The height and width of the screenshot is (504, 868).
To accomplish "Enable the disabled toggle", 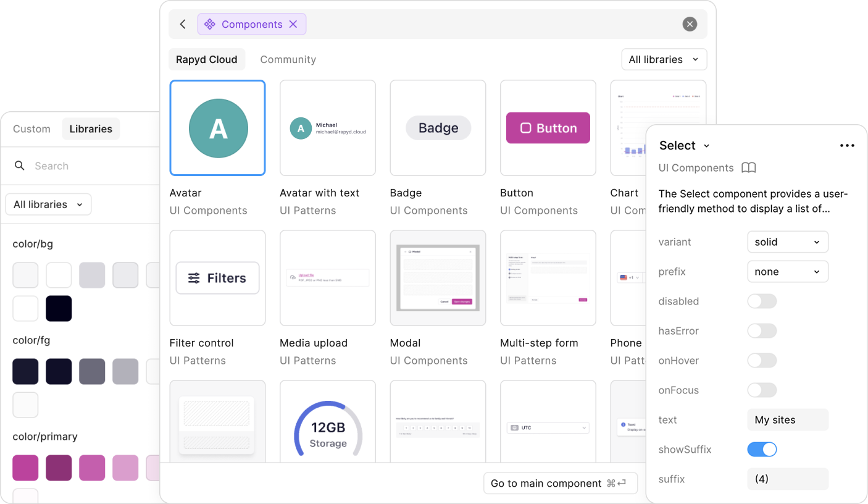I will [762, 301].
